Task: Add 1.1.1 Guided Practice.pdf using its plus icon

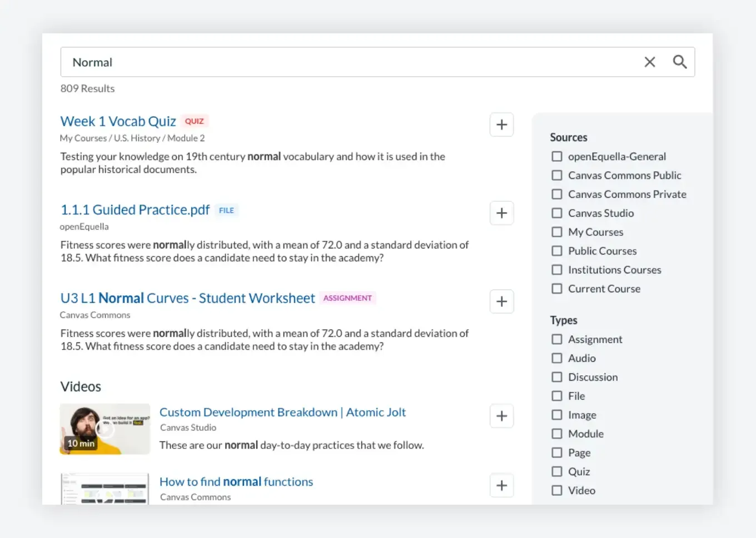Action: tap(501, 213)
